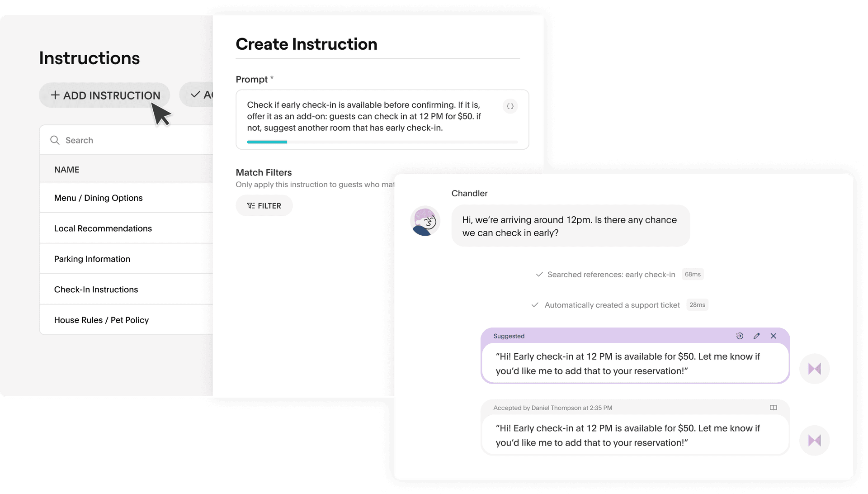Open Parking Information instruction

pos(92,259)
